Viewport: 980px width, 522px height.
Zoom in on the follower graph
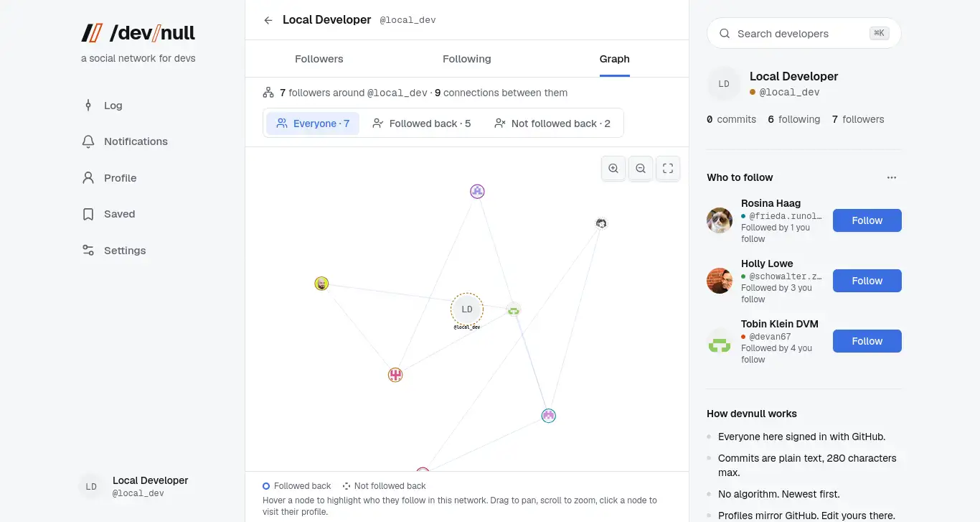(613, 169)
